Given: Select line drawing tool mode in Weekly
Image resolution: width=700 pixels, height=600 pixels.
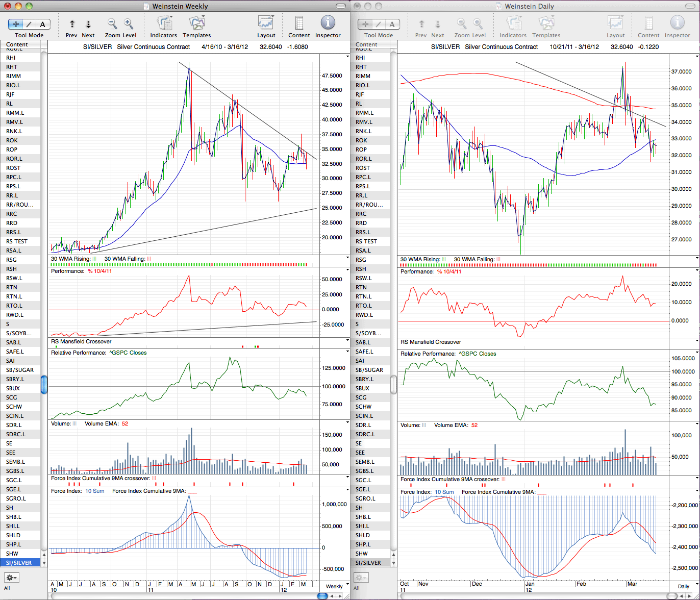Looking at the screenshot, I should [x=29, y=24].
